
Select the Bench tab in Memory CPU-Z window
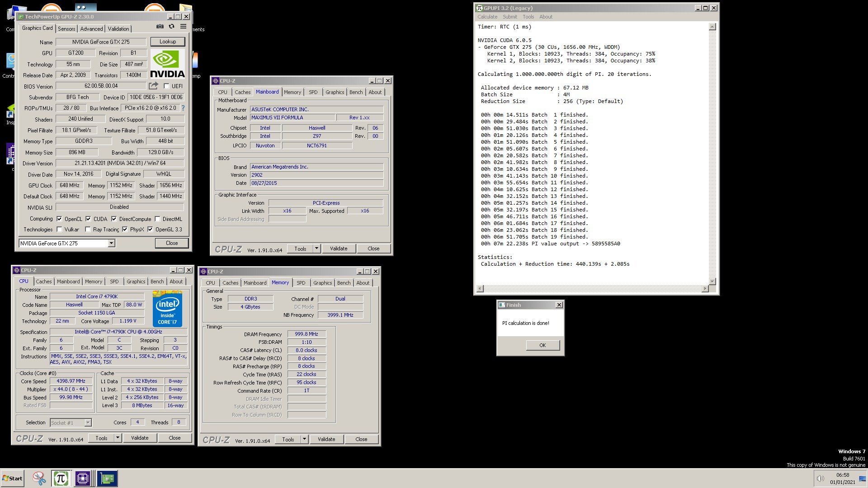(x=344, y=283)
